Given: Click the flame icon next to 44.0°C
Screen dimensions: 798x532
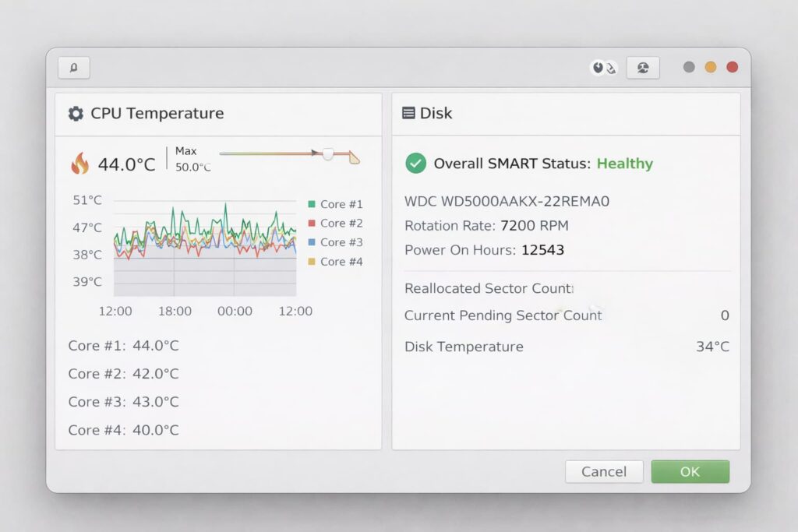Looking at the screenshot, I should [80, 164].
